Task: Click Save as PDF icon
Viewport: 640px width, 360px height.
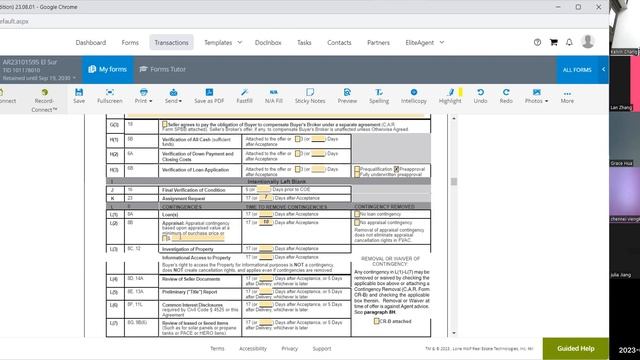Action: pos(209,92)
